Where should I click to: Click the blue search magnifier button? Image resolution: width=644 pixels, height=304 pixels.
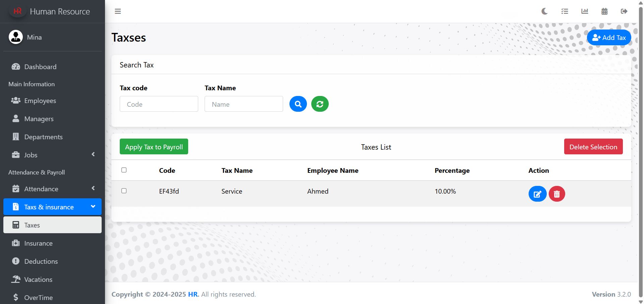(x=298, y=104)
